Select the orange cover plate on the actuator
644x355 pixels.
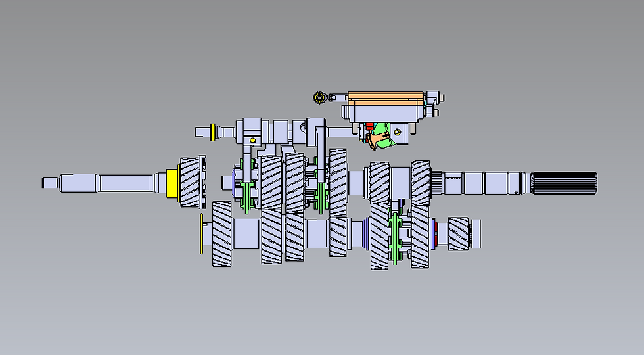point(386,98)
